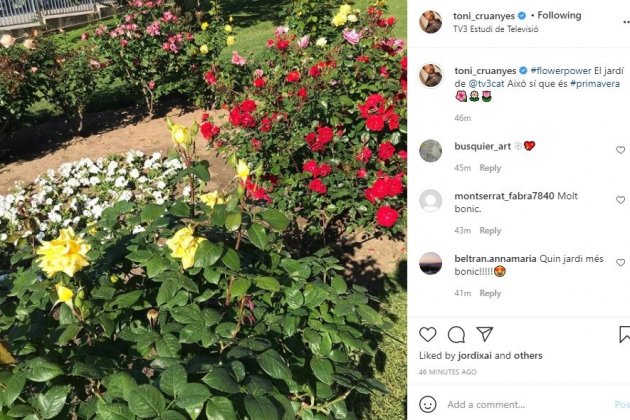Open the comment bubble icon
The image size is (630, 420).
456,334
